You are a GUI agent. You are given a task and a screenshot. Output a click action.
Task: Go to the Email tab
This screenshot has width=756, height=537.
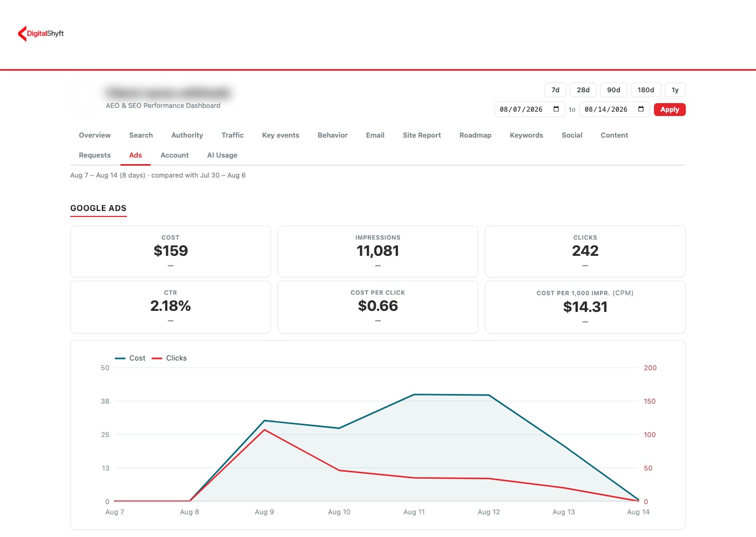375,135
